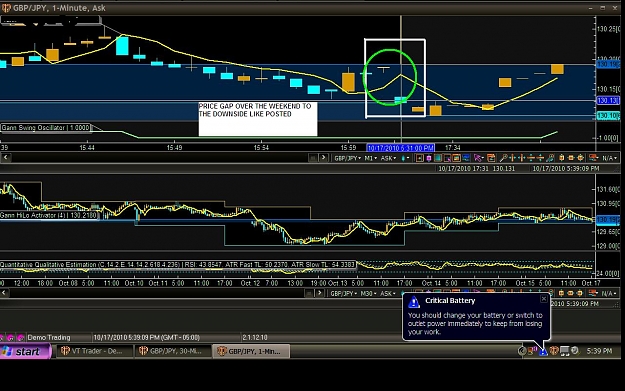The image size is (625, 391).
Task: Click the Critical Battery warning title
Action: (450, 301)
